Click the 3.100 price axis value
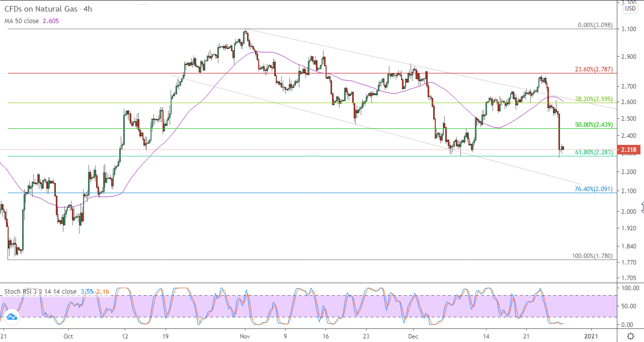Image resolution: width=644 pixels, height=342 pixels. [630, 29]
